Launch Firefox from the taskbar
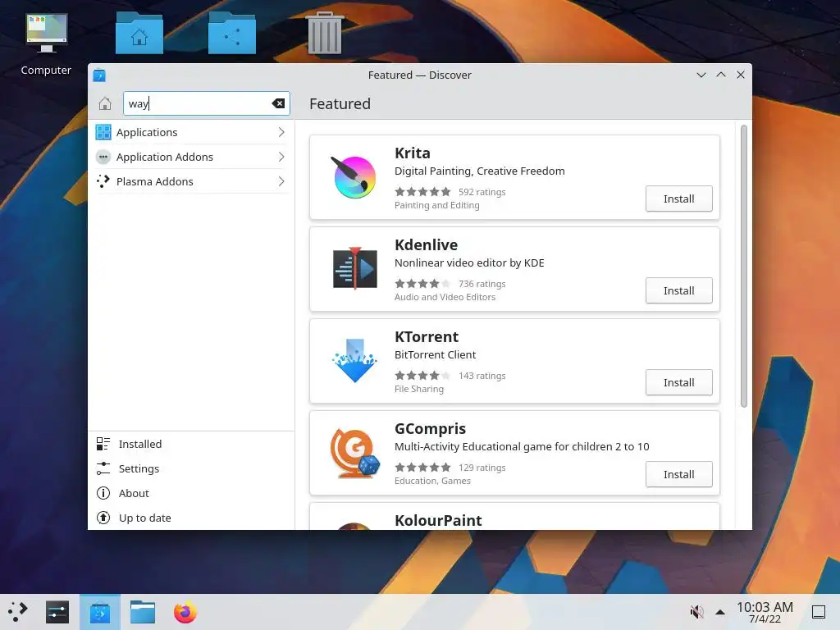The image size is (840, 630). tap(185, 612)
